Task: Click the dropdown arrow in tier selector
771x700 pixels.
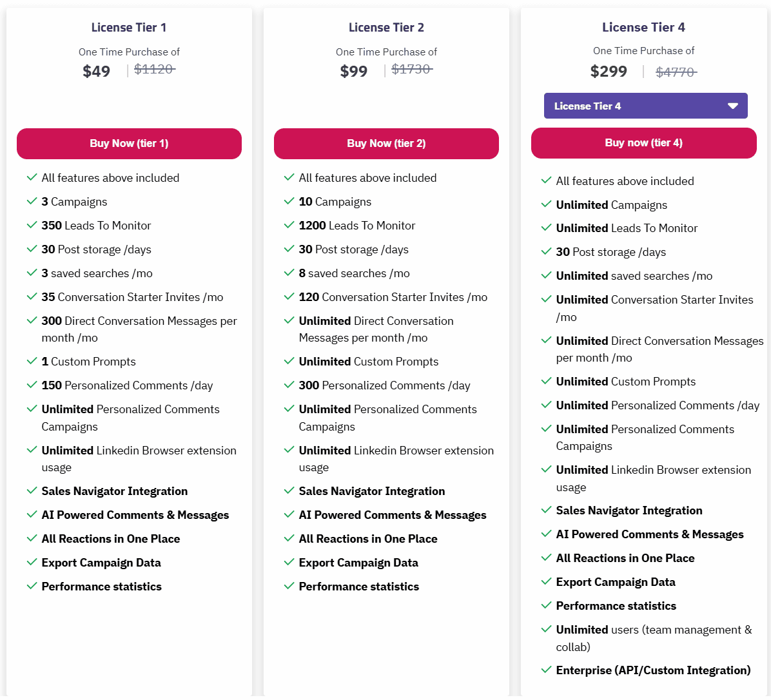Action: point(732,106)
